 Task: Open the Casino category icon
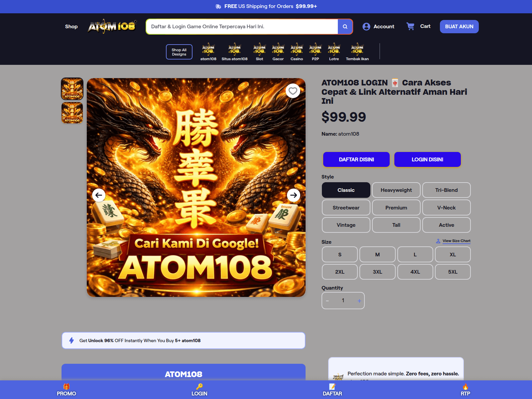point(297,49)
